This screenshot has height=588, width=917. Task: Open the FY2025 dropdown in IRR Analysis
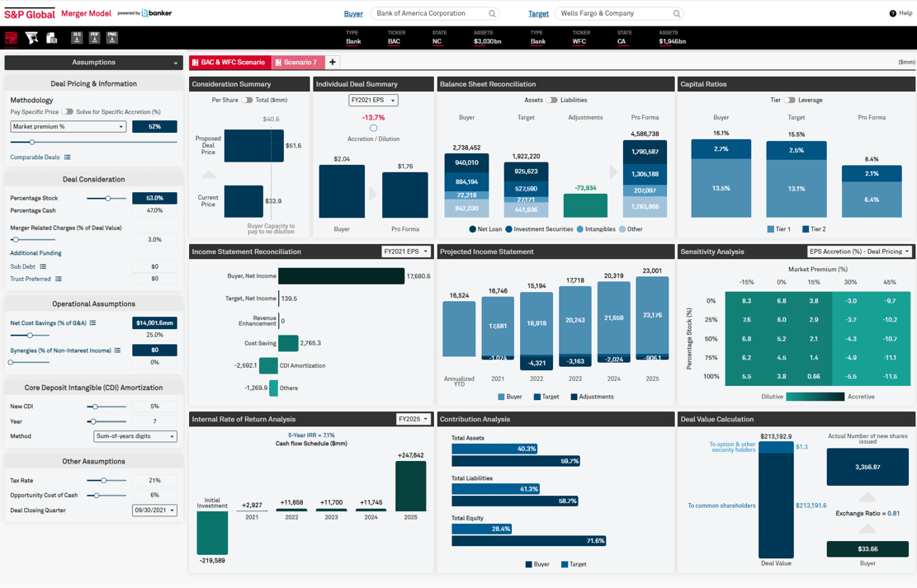[413, 419]
